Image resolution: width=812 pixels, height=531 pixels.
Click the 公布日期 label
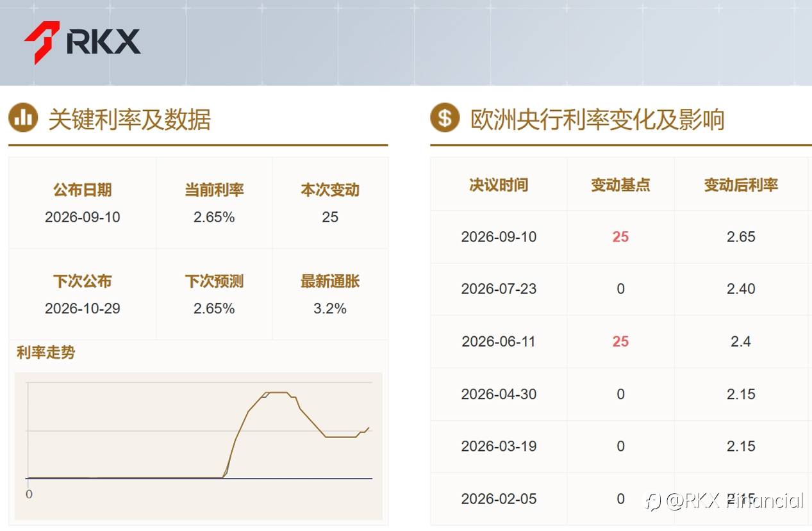coord(83,190)
